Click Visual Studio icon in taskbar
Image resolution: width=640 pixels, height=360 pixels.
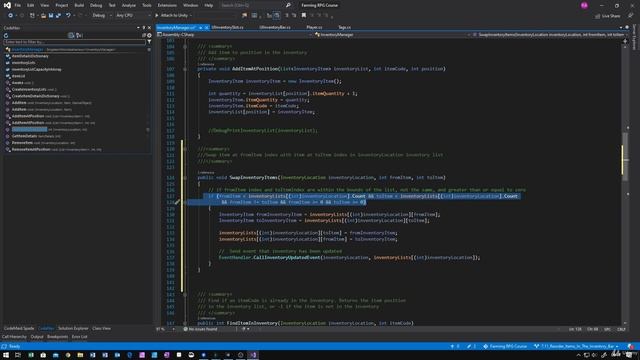[253, 355]
